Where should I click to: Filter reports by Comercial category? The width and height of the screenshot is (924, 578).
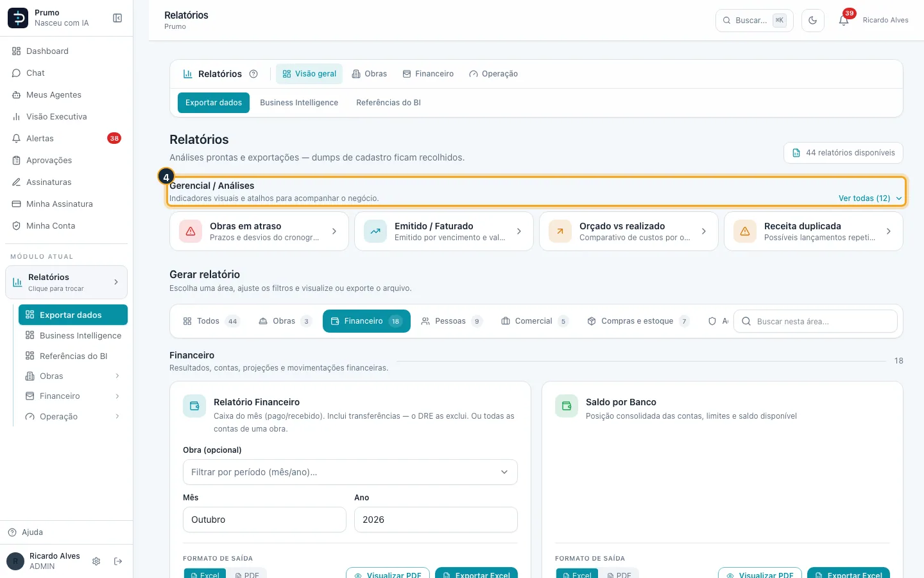[535, 321]
